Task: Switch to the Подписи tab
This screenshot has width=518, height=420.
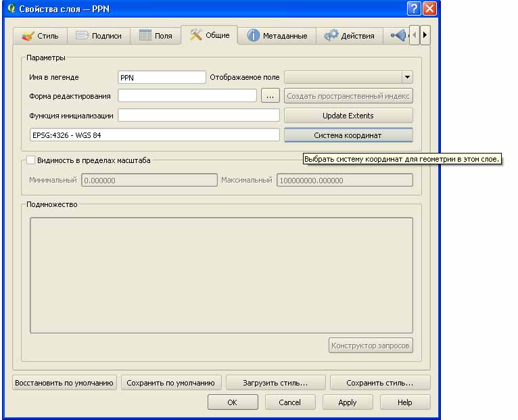Action: [99, 36]
